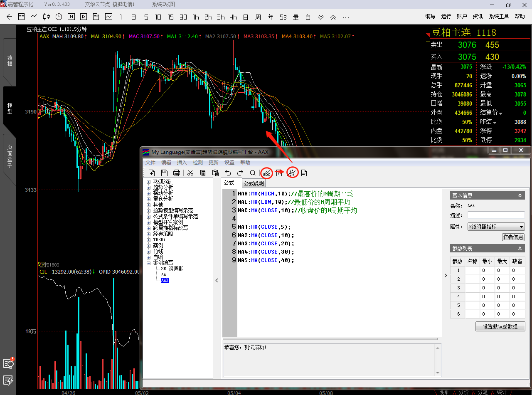Click the 作者信息 button
The image size is (532, 395).
point(513,237)
